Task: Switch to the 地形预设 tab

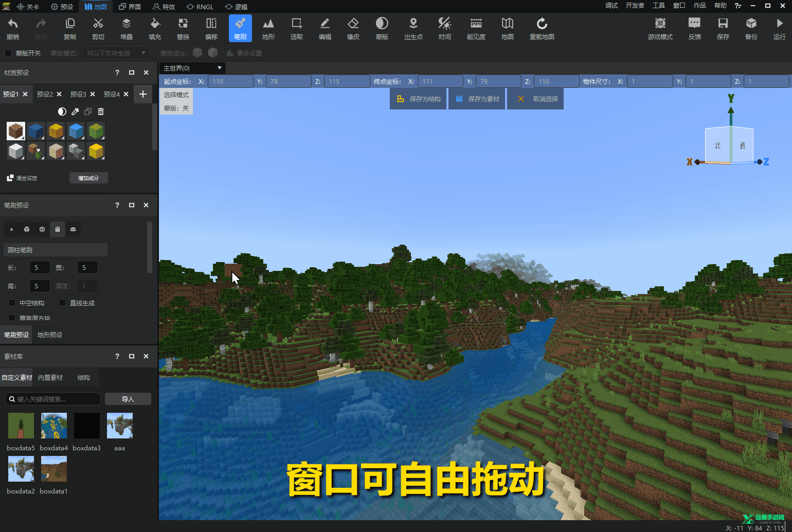Action: point(49,334)
